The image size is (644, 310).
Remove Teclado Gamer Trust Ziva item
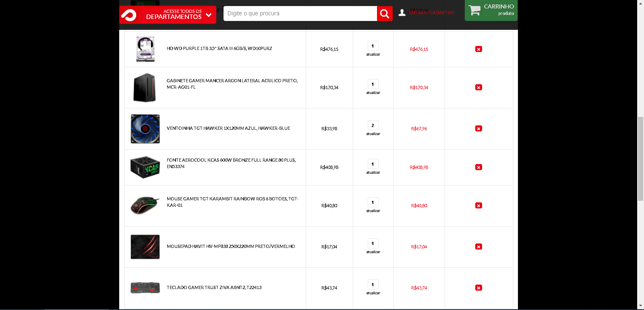coord(478,288)
